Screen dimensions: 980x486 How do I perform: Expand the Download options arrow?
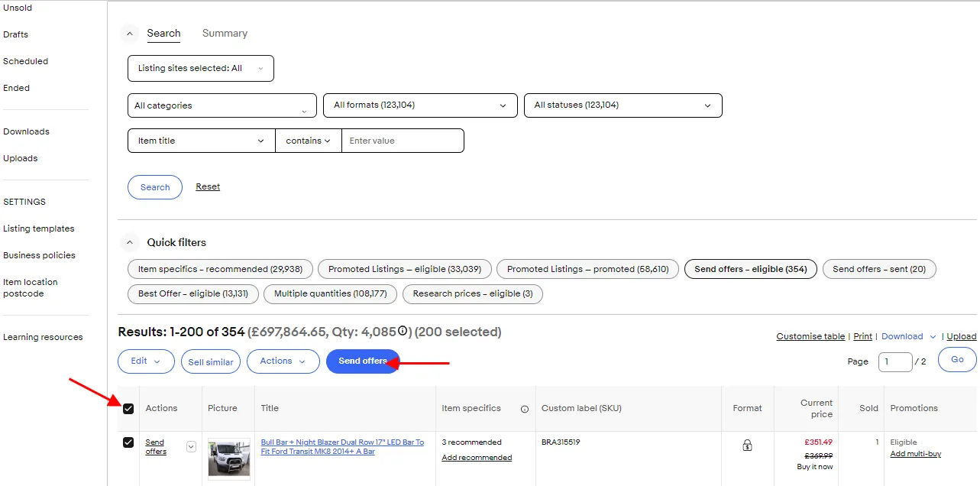933,337
